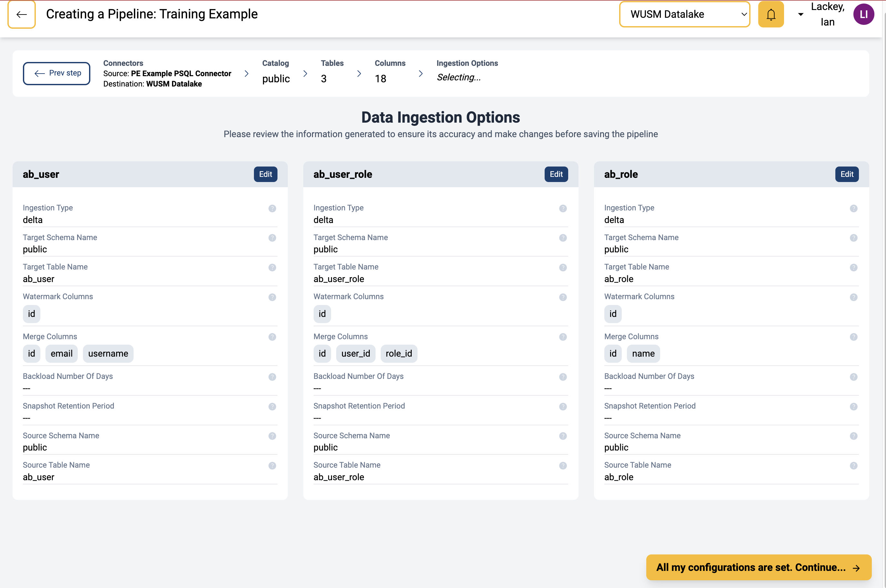The height and width of the screenshot is (588, 886).
Task: Open the notifications bell
Action: pyautogui.click(x=771, y=14)
